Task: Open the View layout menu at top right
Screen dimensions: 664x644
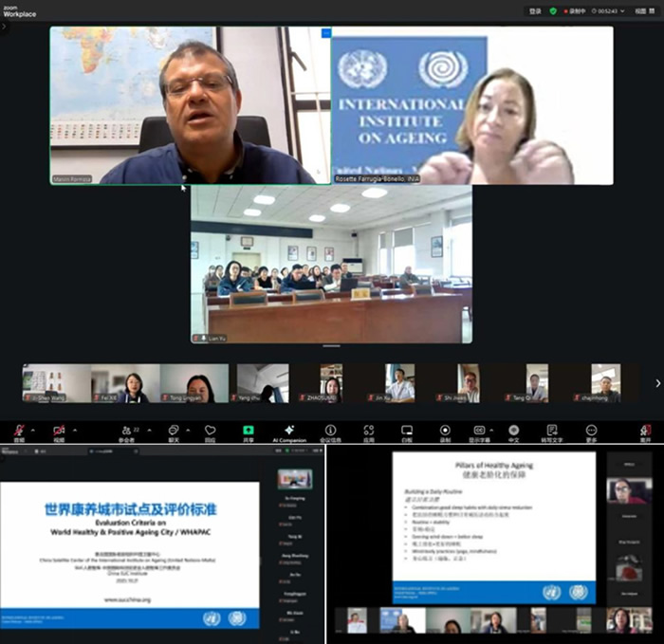Action: (x=639, y=11)
